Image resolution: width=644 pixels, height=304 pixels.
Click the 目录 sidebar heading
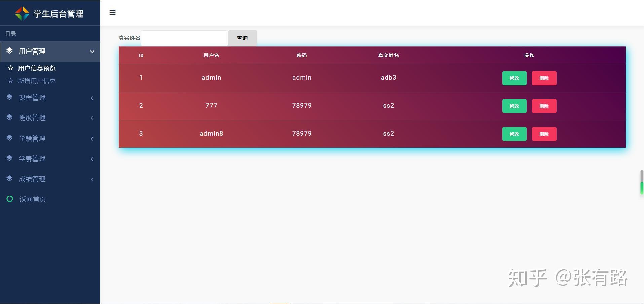(x=11, y=34)
